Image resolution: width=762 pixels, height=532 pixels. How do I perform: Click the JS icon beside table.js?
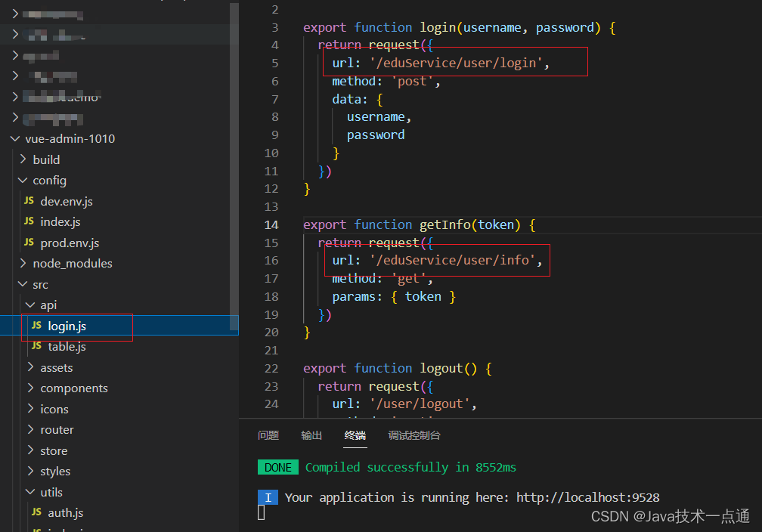36,345
